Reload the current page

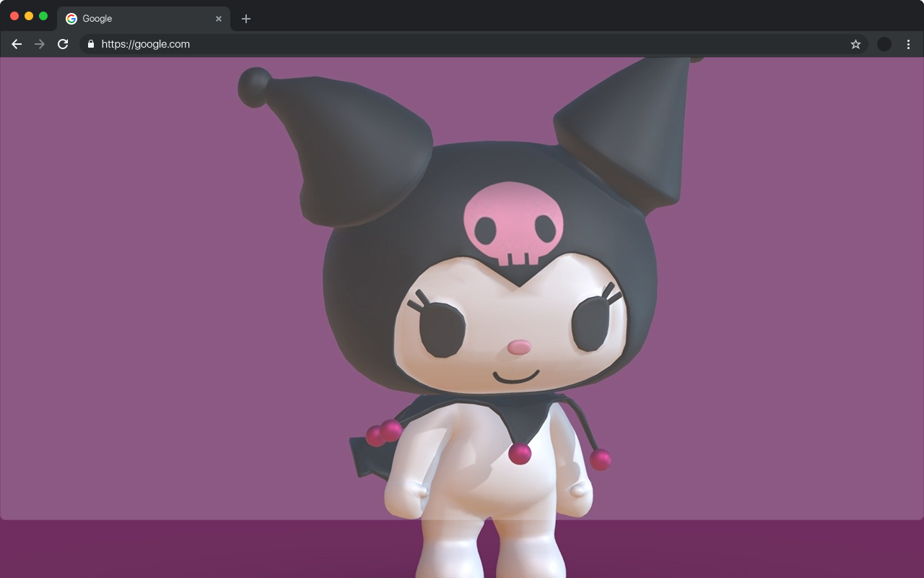point(63,44)
